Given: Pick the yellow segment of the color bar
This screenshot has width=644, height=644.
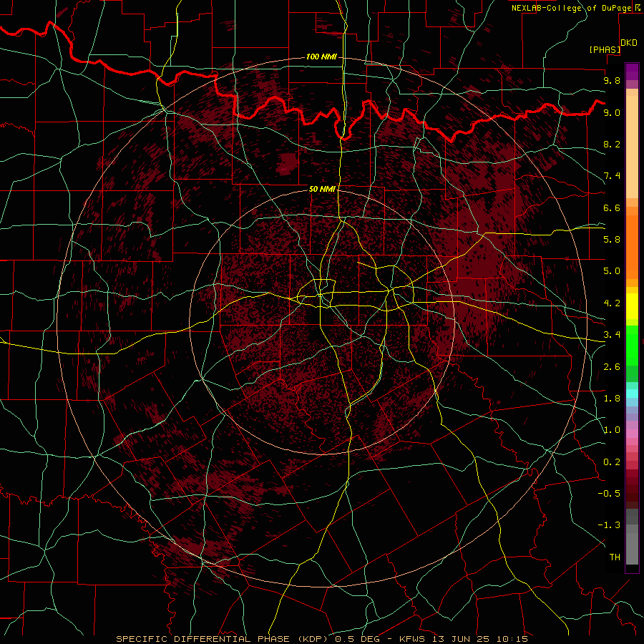Looking at the screenshot, I should coord(632,306).
